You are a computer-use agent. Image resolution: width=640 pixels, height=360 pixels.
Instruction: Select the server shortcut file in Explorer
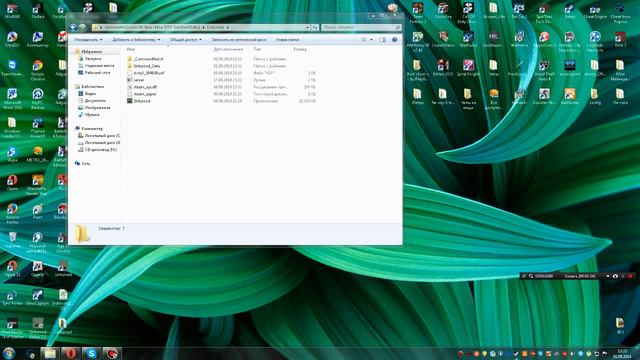136,80
